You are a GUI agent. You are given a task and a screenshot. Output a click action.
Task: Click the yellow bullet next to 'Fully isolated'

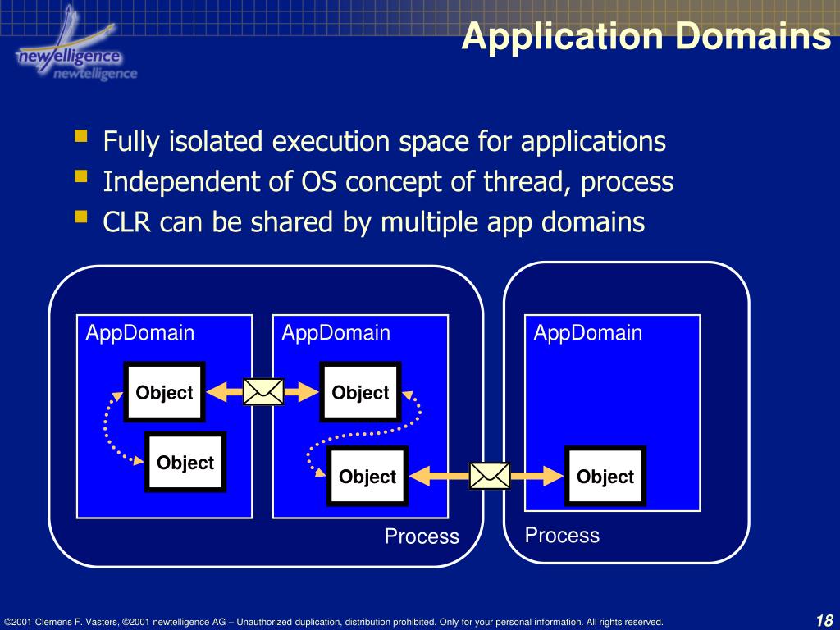coord(81,135)
